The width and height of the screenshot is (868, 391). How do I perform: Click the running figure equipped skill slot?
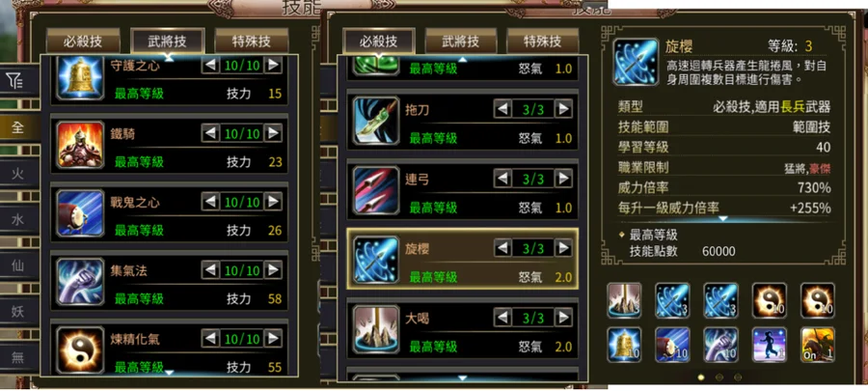pos(770,345)
